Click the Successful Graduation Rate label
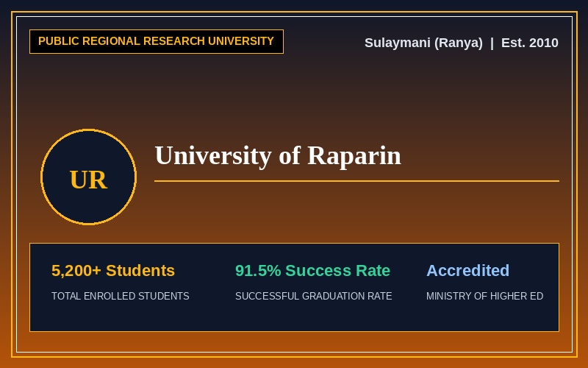Image resolution: width=588 pixels, height=368 pixels. 314,297
